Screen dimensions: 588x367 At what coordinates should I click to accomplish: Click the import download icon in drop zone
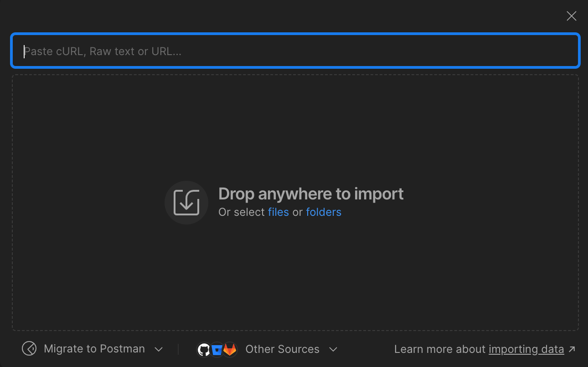point(186,203)
